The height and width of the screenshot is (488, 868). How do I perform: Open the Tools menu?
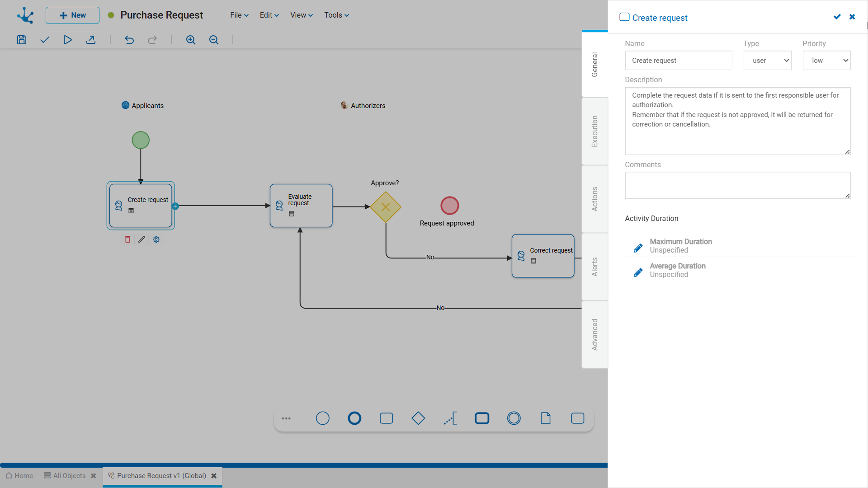[336, 15]
